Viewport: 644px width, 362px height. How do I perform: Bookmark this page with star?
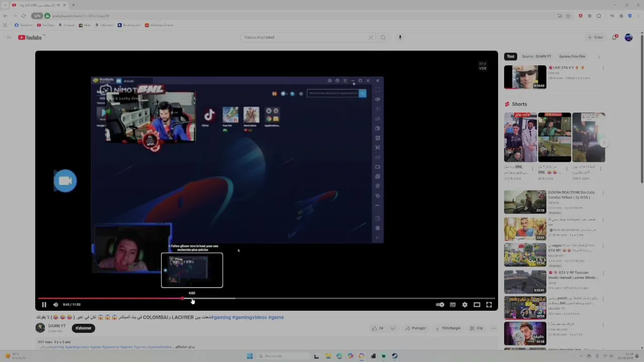point(568,16)
